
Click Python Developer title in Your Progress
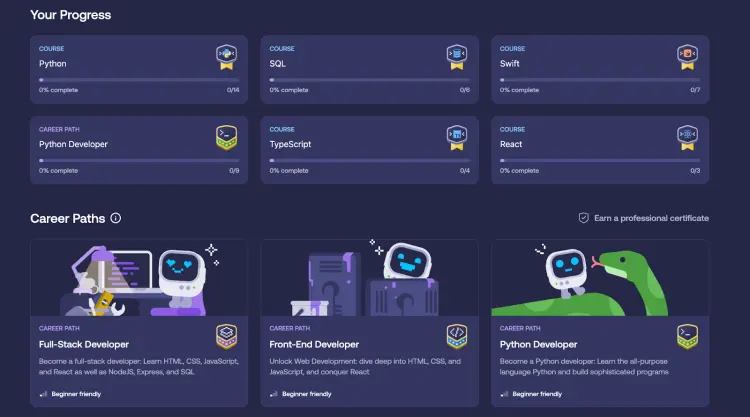pos(73,144)
